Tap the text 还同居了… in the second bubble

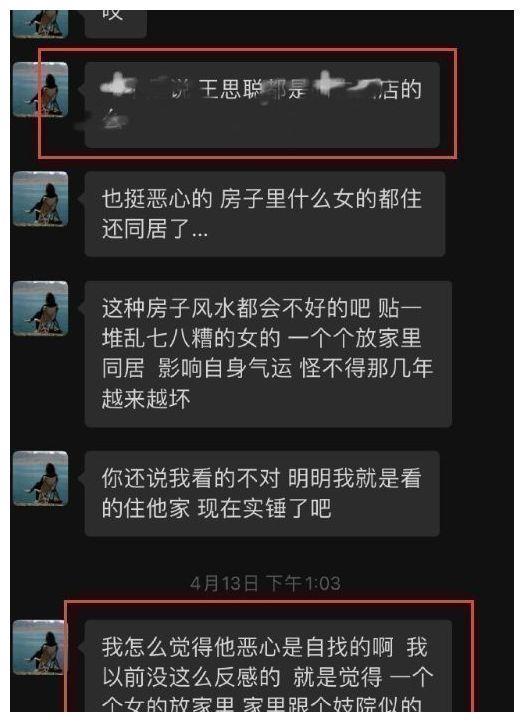[x=155, y=229]
